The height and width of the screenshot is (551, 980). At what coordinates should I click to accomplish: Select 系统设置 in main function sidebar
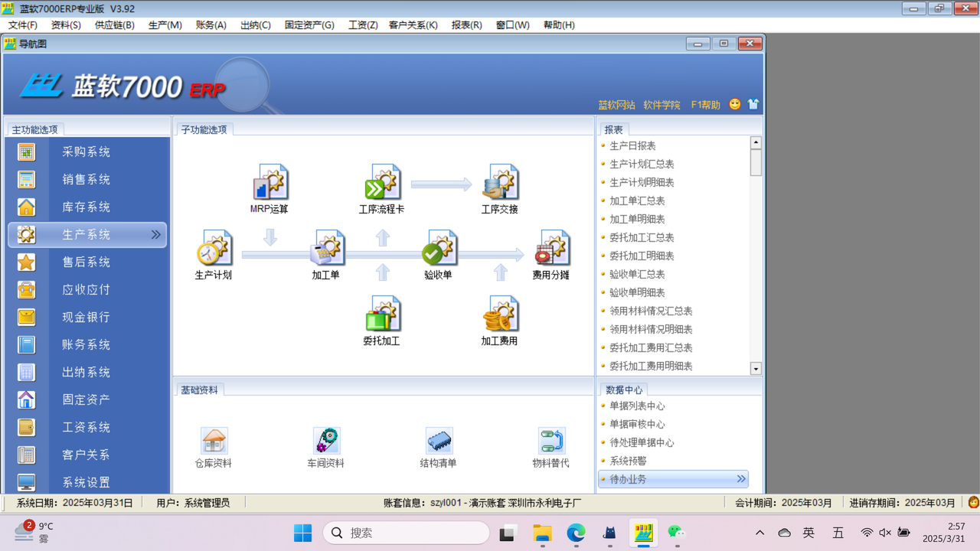tap(87, 483)
